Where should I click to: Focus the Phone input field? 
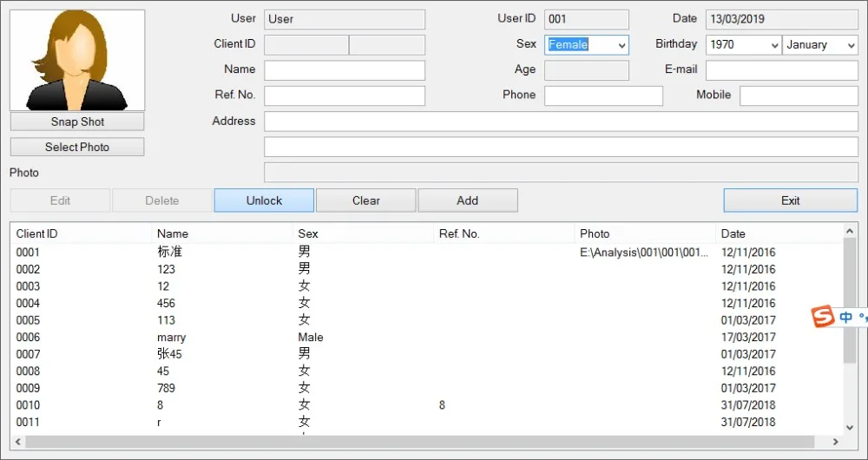[603, 95]
